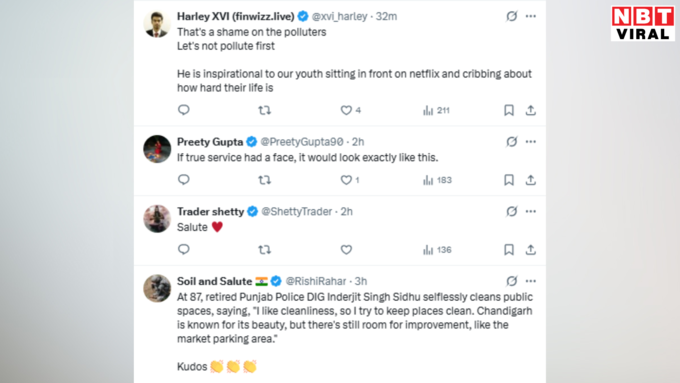Open Preety Gupta's profile picture

tap(157, 149)
